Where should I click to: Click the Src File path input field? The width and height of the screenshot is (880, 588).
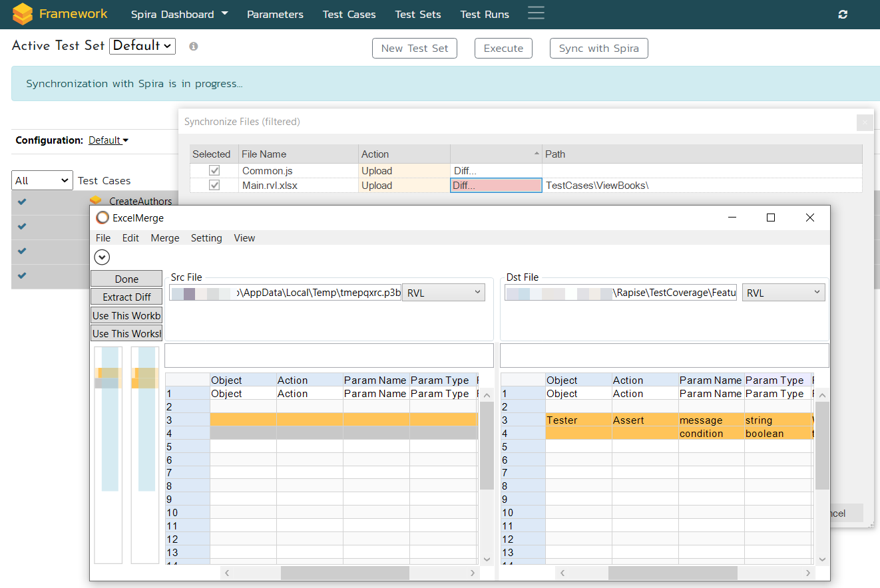pos(285,293)
